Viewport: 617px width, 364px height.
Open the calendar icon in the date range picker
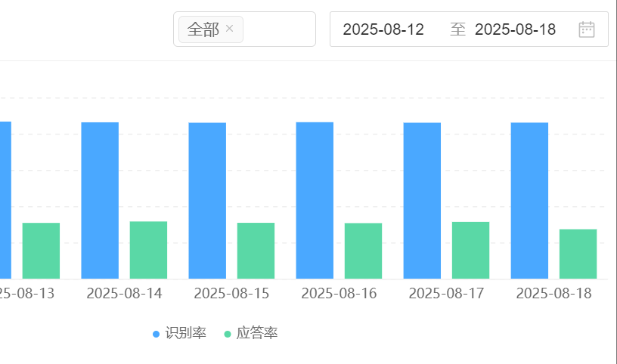click(x=587, y=29)
